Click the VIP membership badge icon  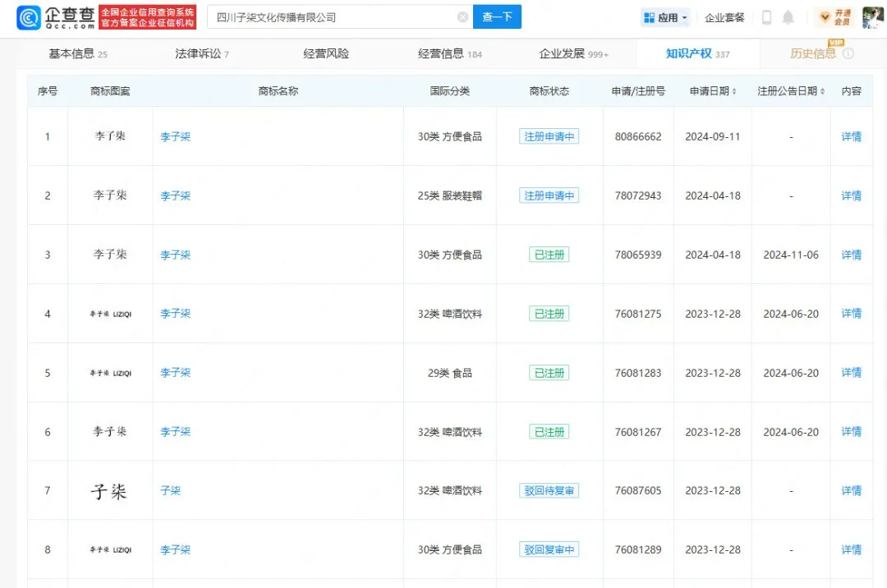pos(836,17)
